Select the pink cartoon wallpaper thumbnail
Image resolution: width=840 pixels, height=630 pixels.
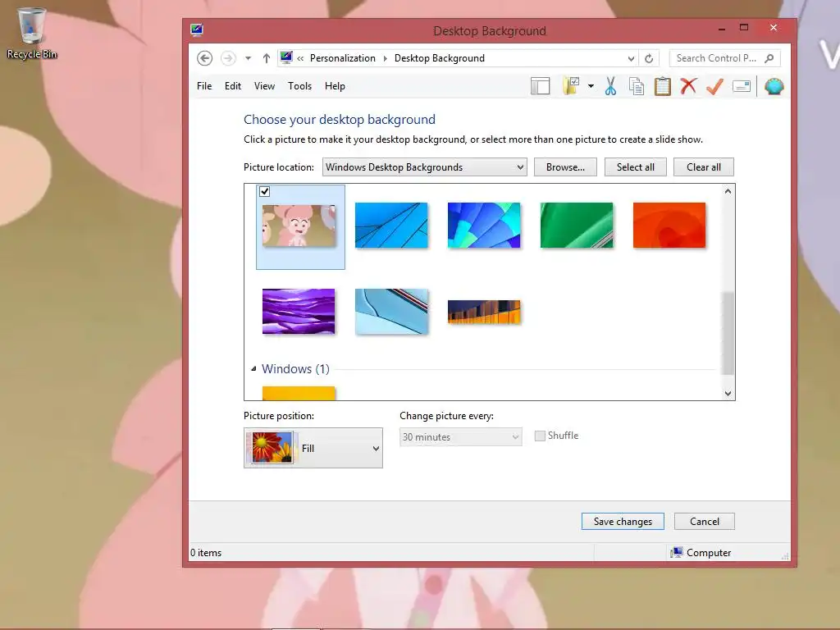point(299,226)
